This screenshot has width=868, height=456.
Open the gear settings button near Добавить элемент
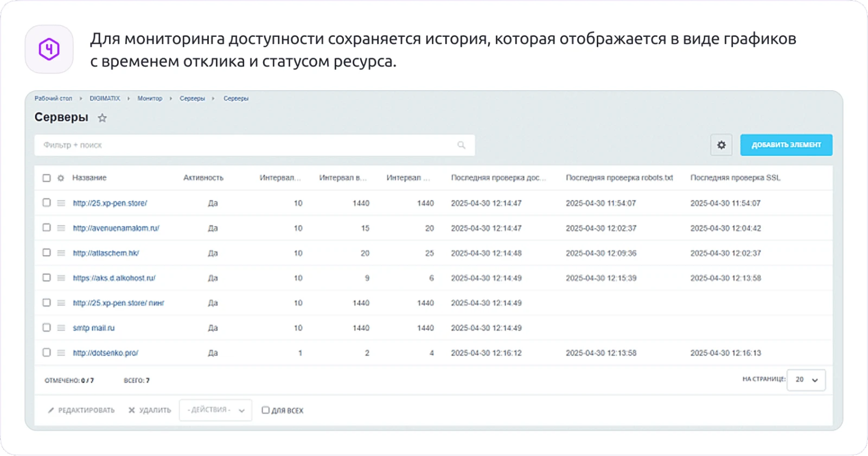[722, 145]
